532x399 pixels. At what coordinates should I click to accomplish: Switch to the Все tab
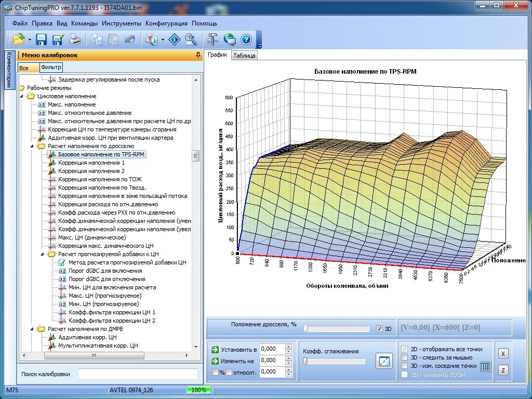pyautogui.click(x=29, y=68)
